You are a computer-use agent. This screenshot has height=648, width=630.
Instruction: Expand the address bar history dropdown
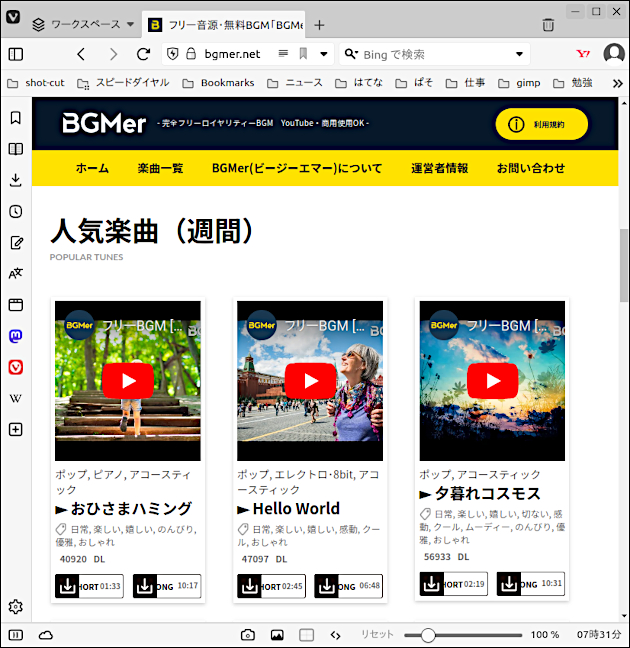point(324,54)
